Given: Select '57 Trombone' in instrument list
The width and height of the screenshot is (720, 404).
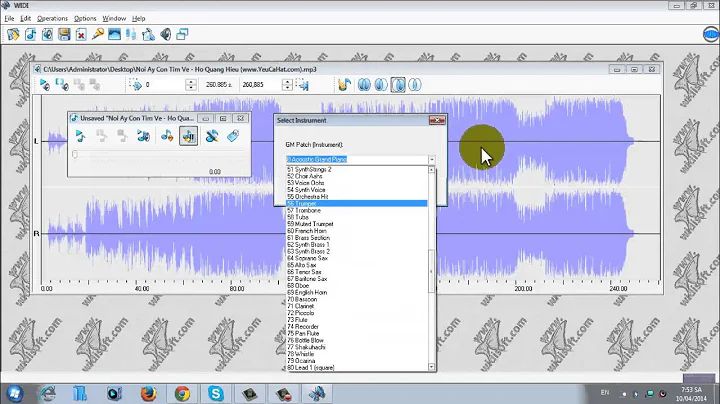Looking at the screenshot, I should pos(357,210).
